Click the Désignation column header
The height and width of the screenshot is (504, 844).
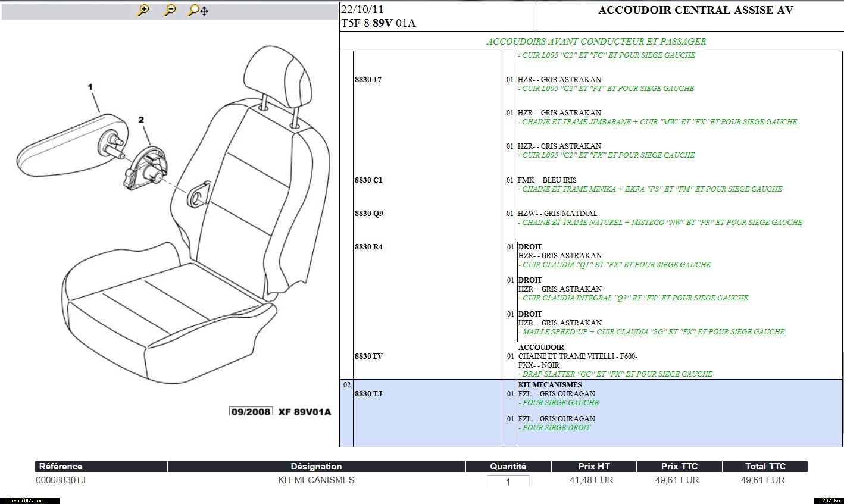(316, 467)
